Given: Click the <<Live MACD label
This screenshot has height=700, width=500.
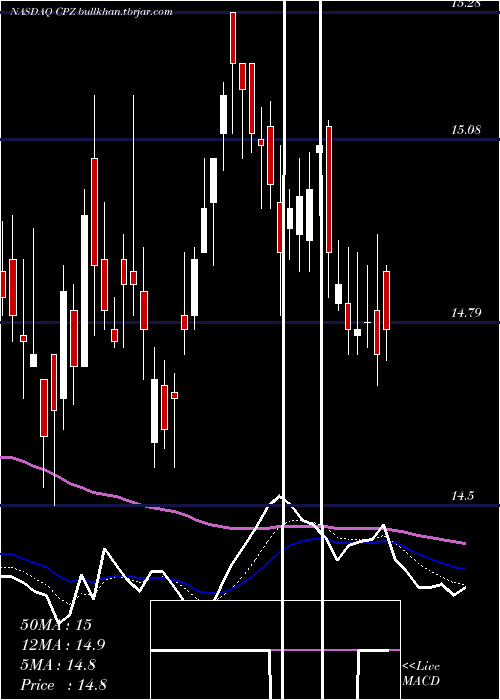Looking at the screenshot, I should (x=421, y=674).
